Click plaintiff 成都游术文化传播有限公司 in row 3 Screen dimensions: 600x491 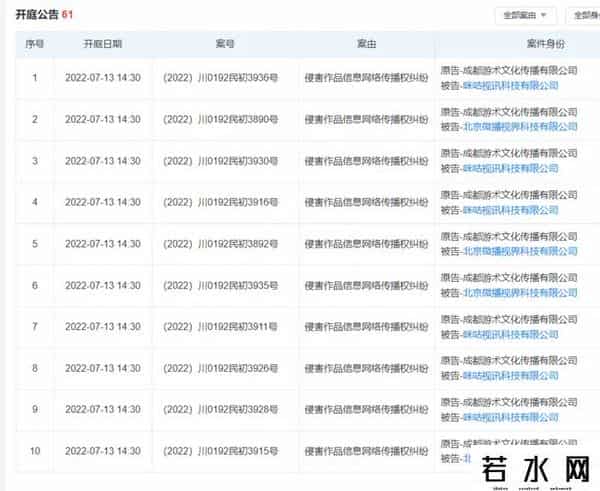tap(520, 153)
